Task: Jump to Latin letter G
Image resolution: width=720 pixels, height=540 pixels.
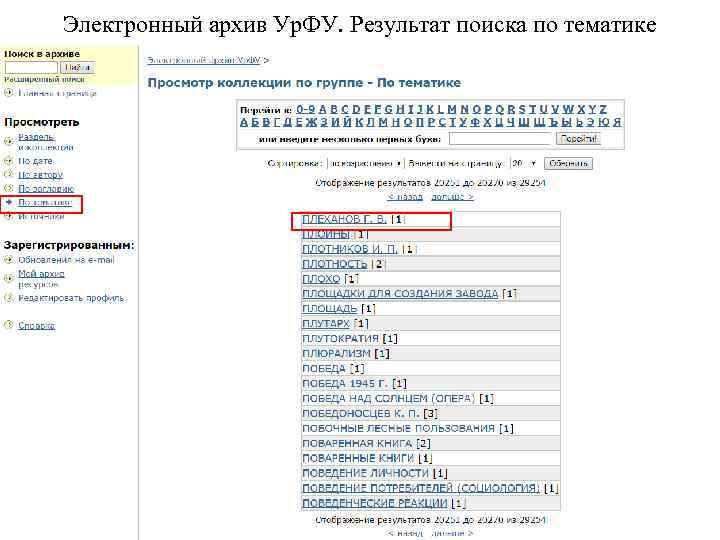Action: 389,109
